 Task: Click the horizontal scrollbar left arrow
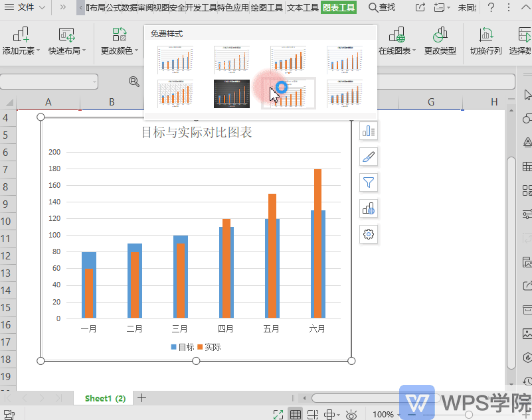pyautogui.click(x=305, y=398)
